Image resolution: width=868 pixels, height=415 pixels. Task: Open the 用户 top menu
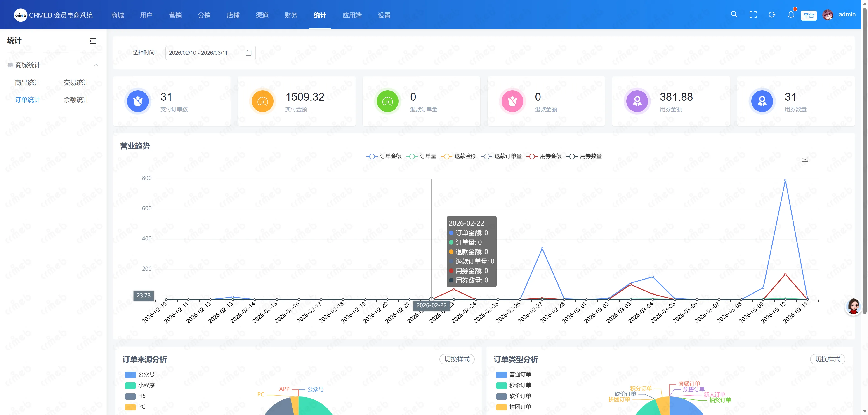pos(146,15)
